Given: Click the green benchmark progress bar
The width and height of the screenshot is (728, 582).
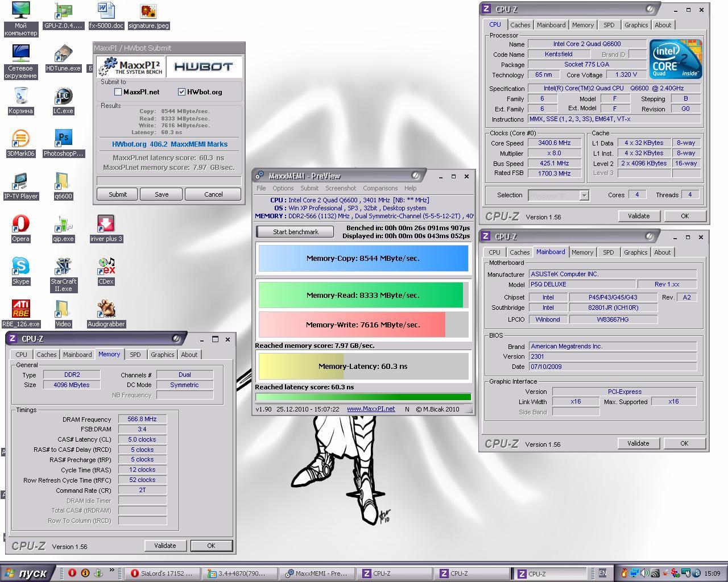Looking at the screenshot, I should point(363,397).
